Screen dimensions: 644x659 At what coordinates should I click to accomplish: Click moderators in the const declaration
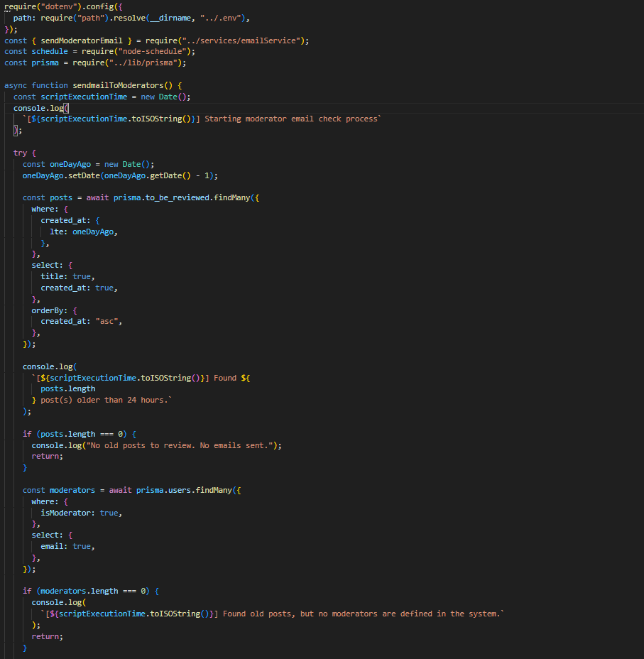(74, 490)
